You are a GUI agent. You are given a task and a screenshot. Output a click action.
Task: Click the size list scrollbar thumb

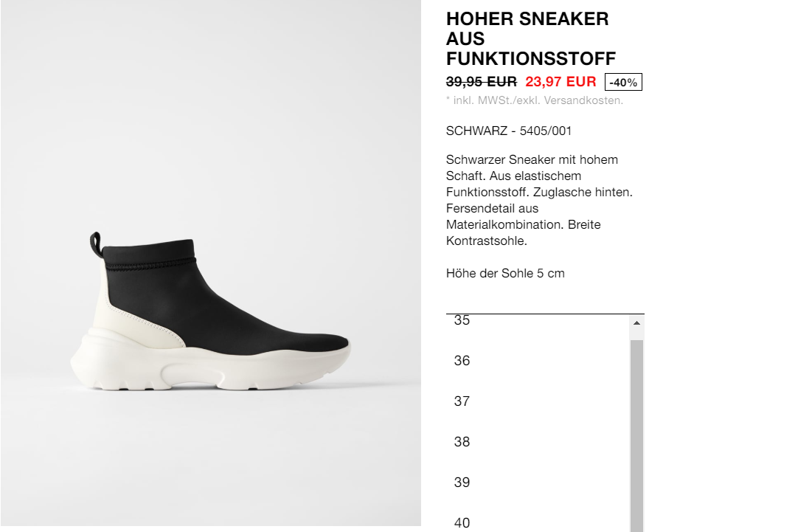coord(636,435)
